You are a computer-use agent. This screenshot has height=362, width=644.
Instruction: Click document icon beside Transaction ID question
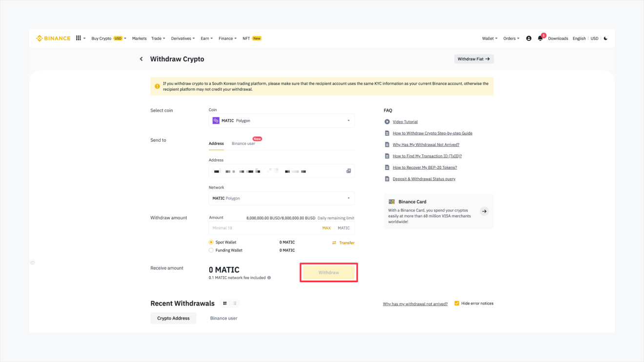tap(387, 156)
